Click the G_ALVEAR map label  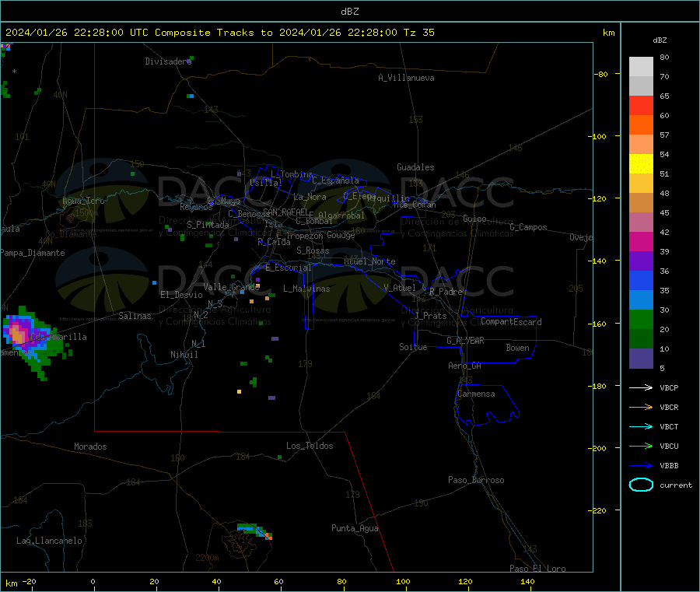(x=466, y=341)
